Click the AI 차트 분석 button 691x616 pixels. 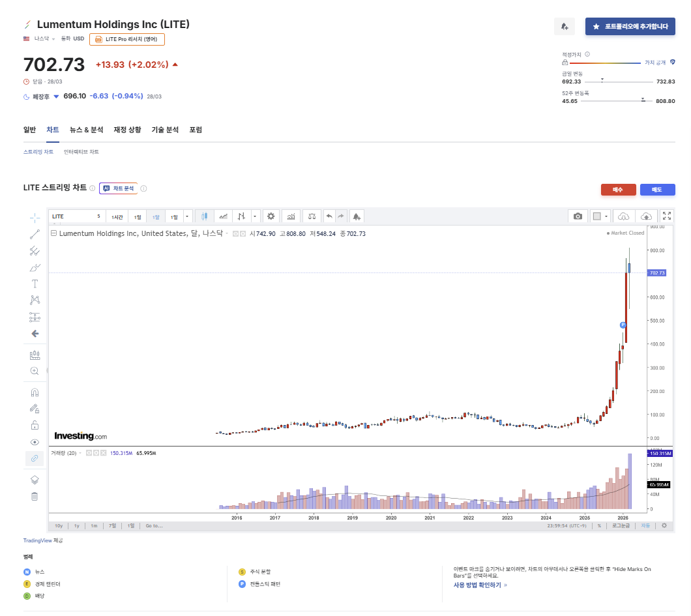tap(118, 188)
